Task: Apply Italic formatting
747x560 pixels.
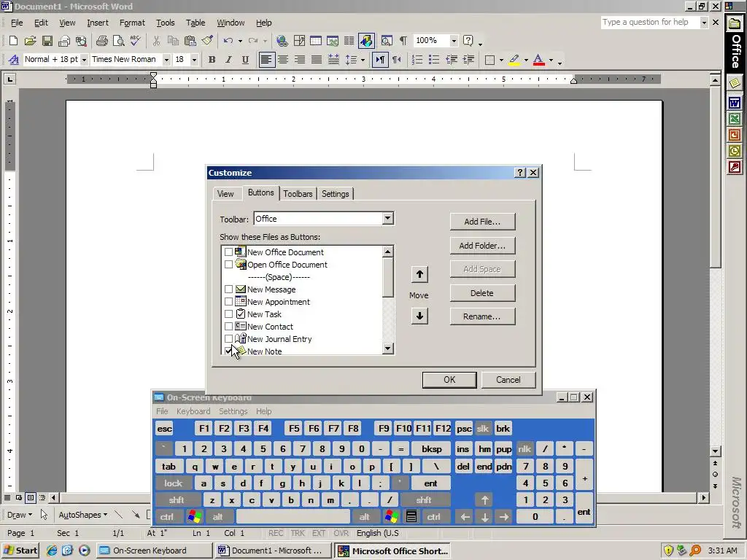Action: tap(228, 60)
